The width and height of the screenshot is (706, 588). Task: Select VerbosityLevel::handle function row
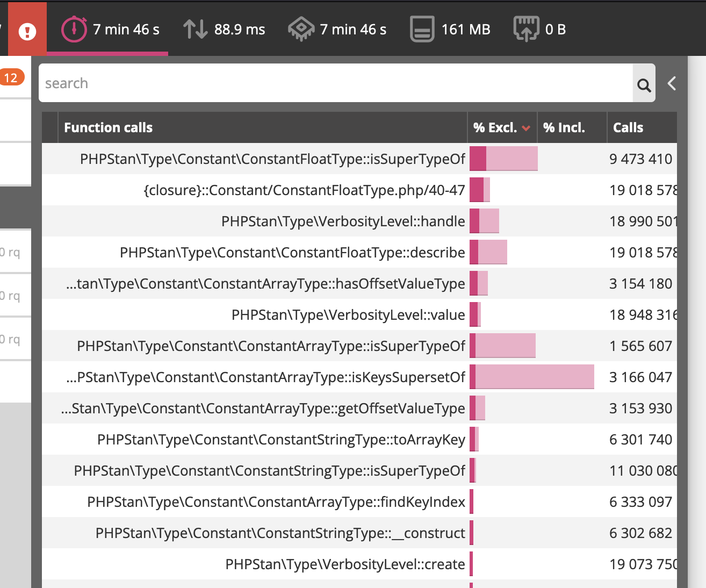(x=359, y=221)
